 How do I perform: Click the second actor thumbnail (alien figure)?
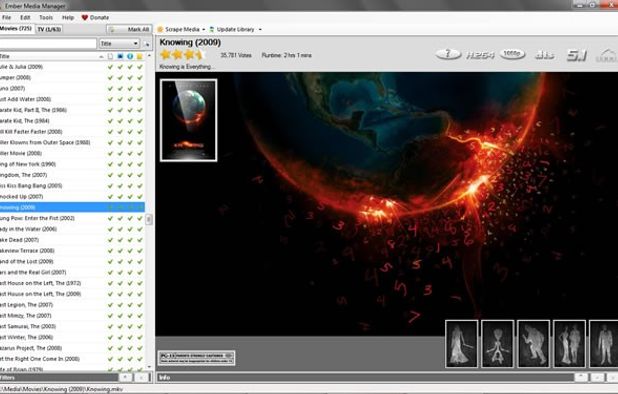497,344
